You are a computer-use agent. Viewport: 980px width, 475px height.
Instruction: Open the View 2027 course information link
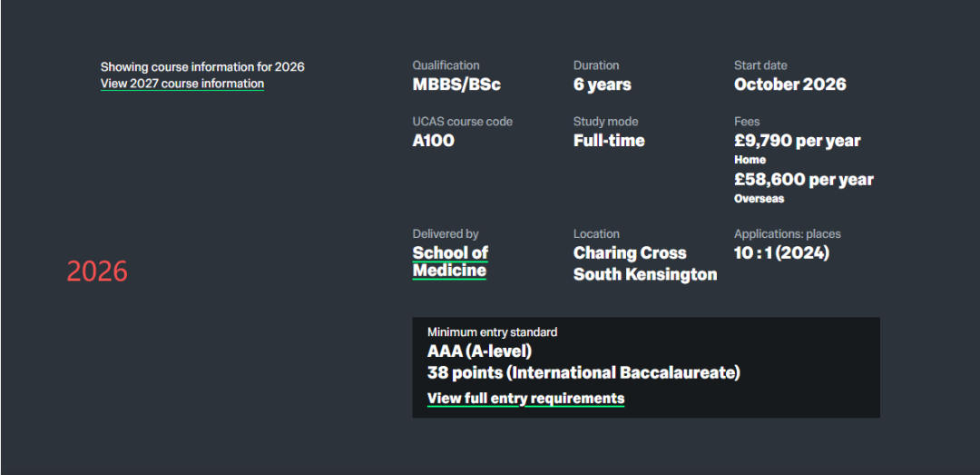pyautogui.click(x=182, y=84)
